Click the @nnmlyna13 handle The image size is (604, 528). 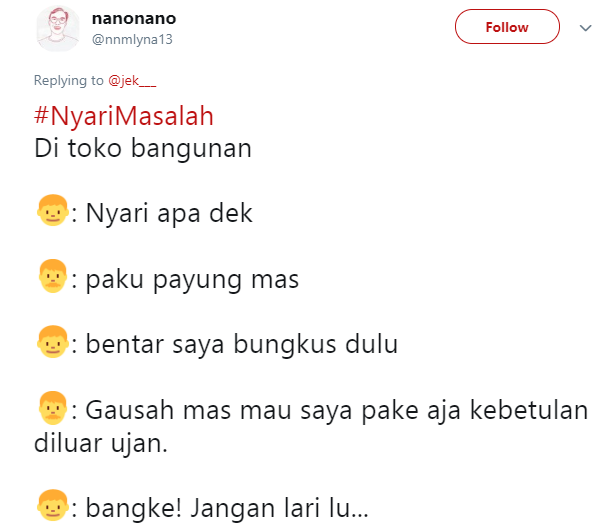tap(132, 38)
